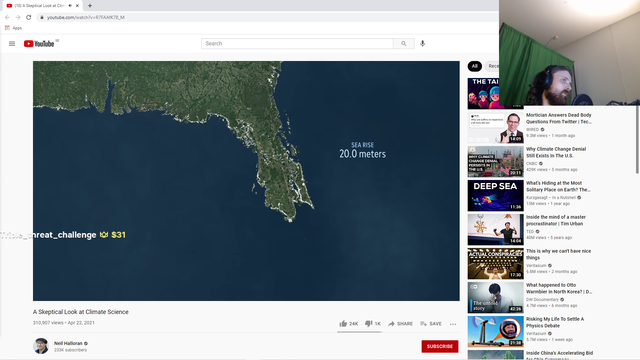
Task: Click the browser forward arrow
Action: coord(18,17)
